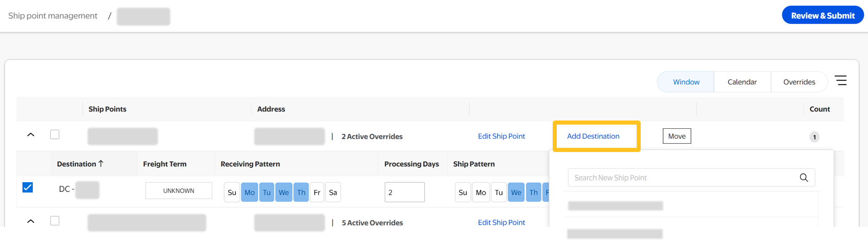The image size is (868, 241).
Task: Collapse the second ship point row
Action: pos(31,221)
